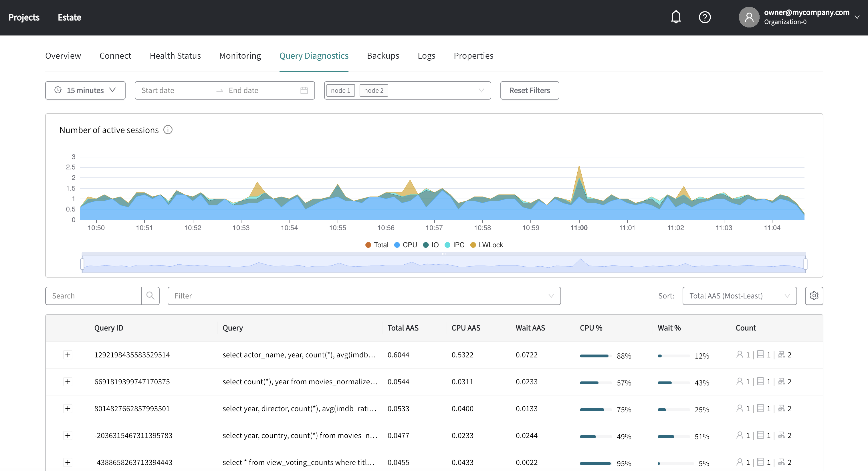Open table settings gear icon
The height and width of the screenshot is (471, 868).
click(x=814, y=296)
